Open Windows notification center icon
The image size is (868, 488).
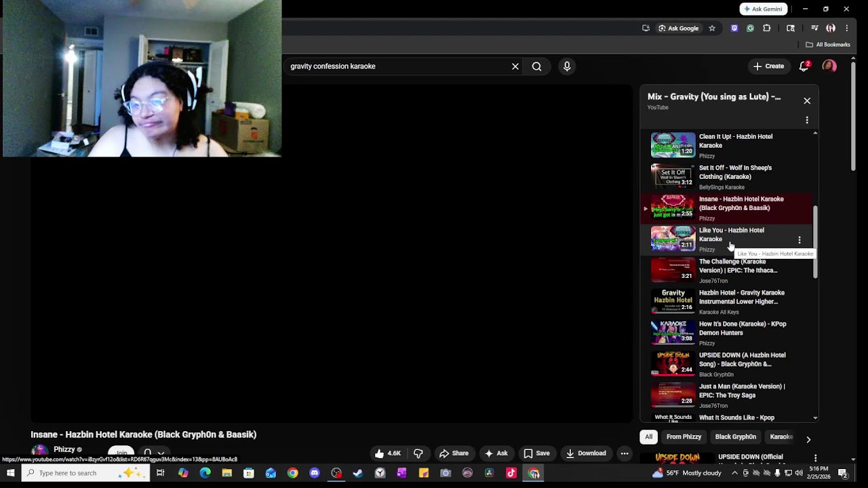tap(843, 473)
